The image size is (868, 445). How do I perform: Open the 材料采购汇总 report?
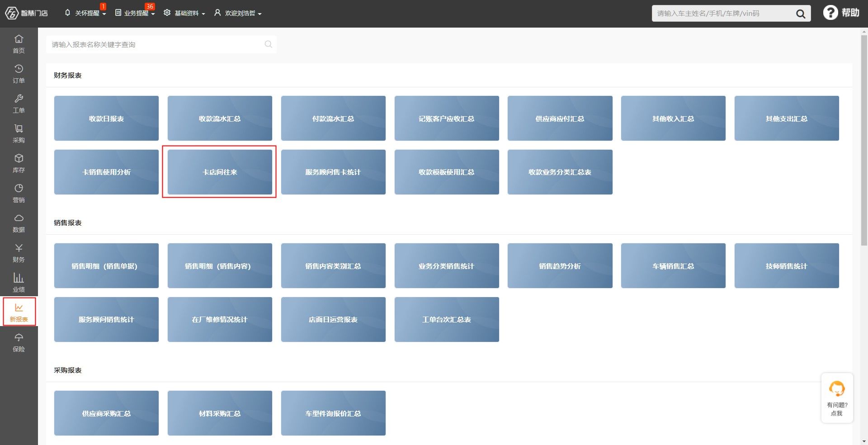pos(220,413)
